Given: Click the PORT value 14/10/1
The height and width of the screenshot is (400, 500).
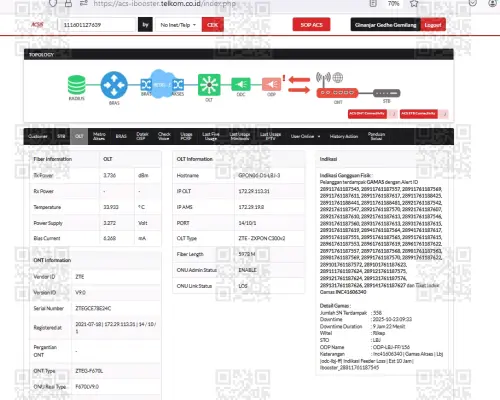Looking at the screenshot, I should click(x=247, y=223).
